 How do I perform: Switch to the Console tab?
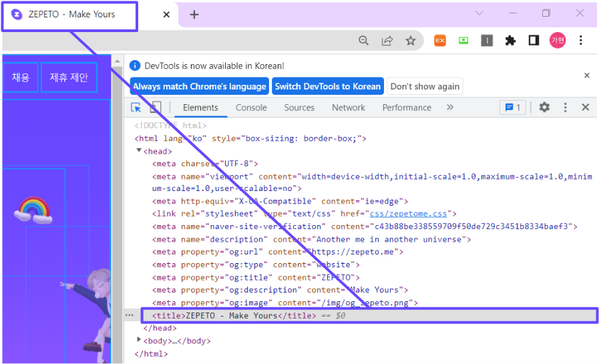251,108
